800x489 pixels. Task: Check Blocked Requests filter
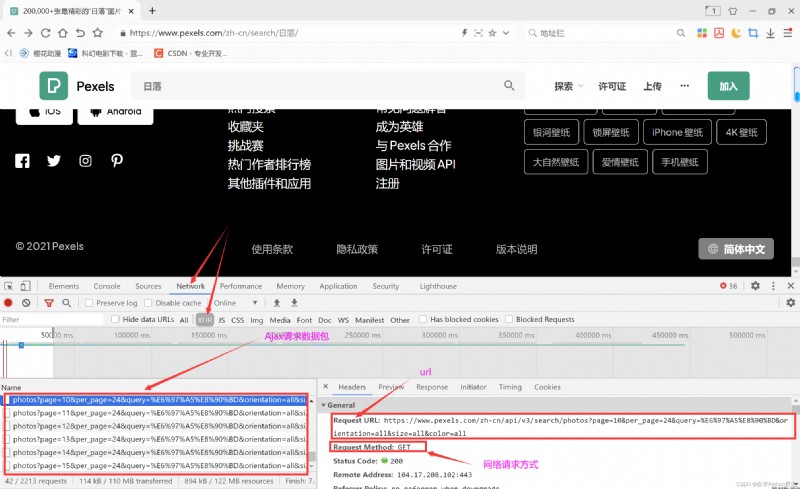tap(509, 319)
